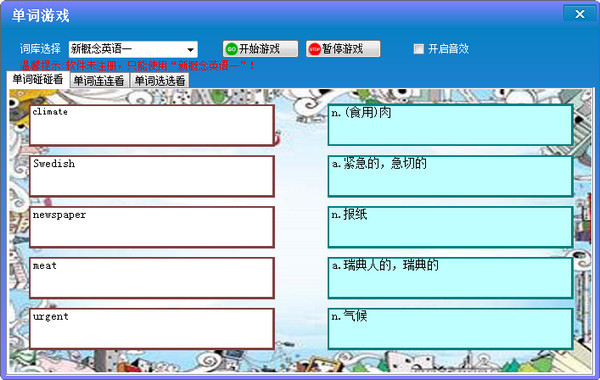This screenshot has width=600, height=380.
Task: Pick the newspaper word card
Action: [152, 227]
